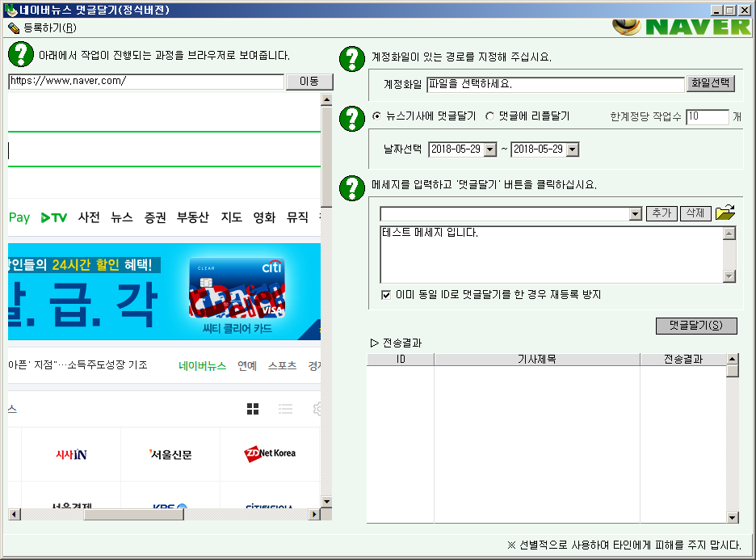Viewport: 756px width, 560px height.
Task: Click the 연예 news category link
Action: (247, 366)
